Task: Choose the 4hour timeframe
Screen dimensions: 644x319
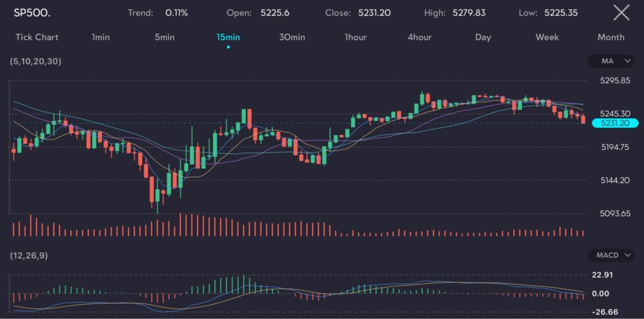Action: pyautogui.click(x=419, y=37)
